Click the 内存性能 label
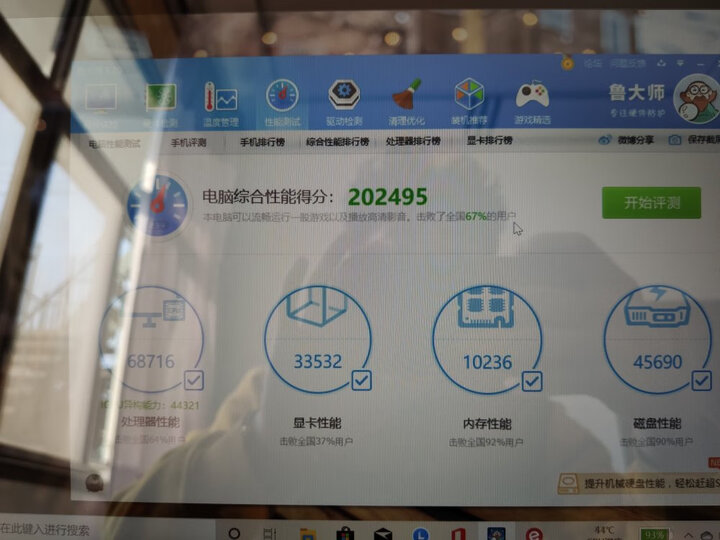The image size is (720, 540). (487, 424)
